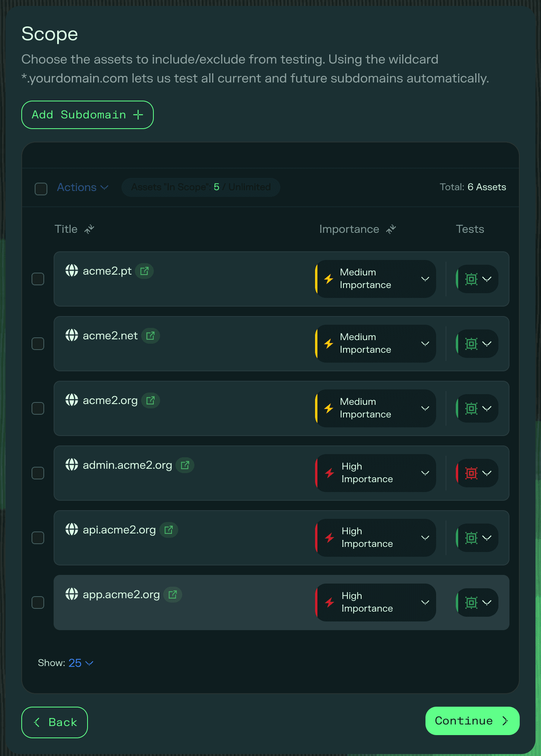Open external link icon for admin.acme2.org
The width and height of the screenshot is (541, 756).
coord(185,465)
